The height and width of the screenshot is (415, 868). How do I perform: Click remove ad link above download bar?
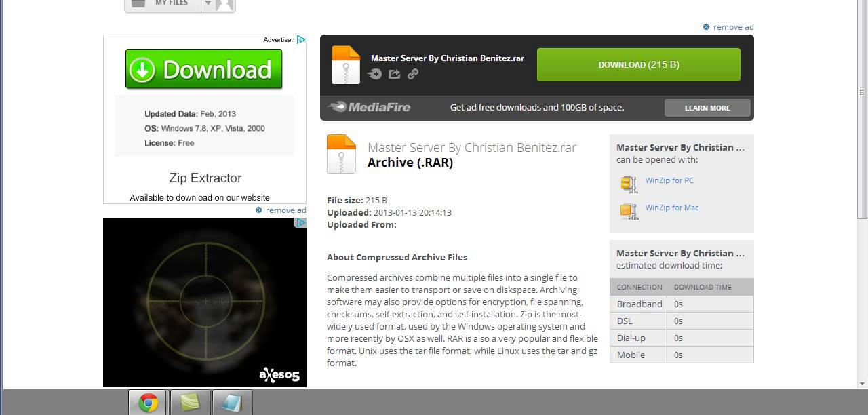pyautogui.click(x=733, y=27)
